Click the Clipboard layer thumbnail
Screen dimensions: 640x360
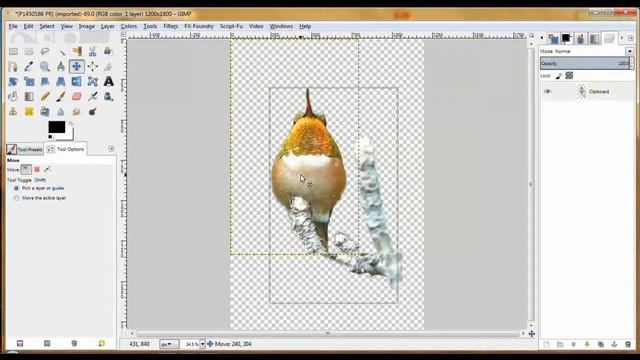tap(581, 91)
